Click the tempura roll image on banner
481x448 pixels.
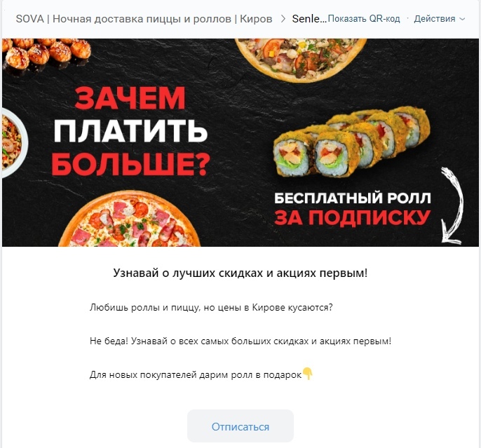[x=351, y=142]
